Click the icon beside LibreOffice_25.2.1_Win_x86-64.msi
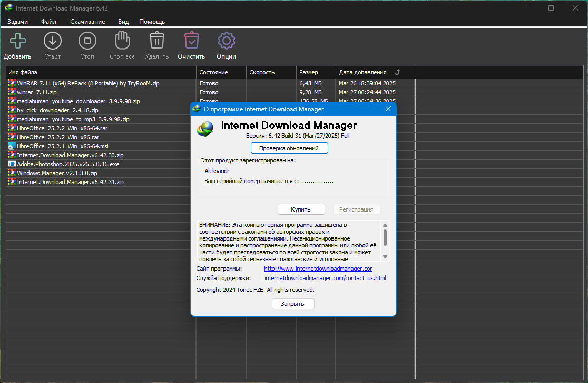The height and width of the screenshot is (383, 588). (12, 146)
